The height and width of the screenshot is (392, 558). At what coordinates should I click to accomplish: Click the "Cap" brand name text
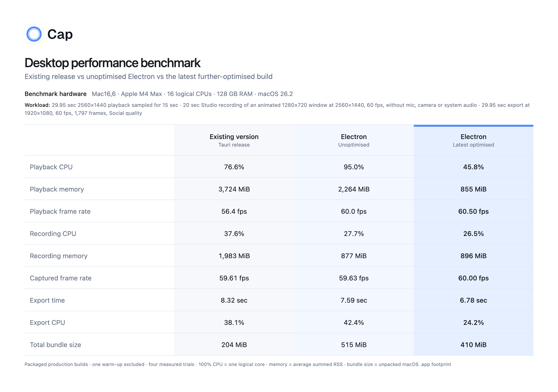coord(60,34)
